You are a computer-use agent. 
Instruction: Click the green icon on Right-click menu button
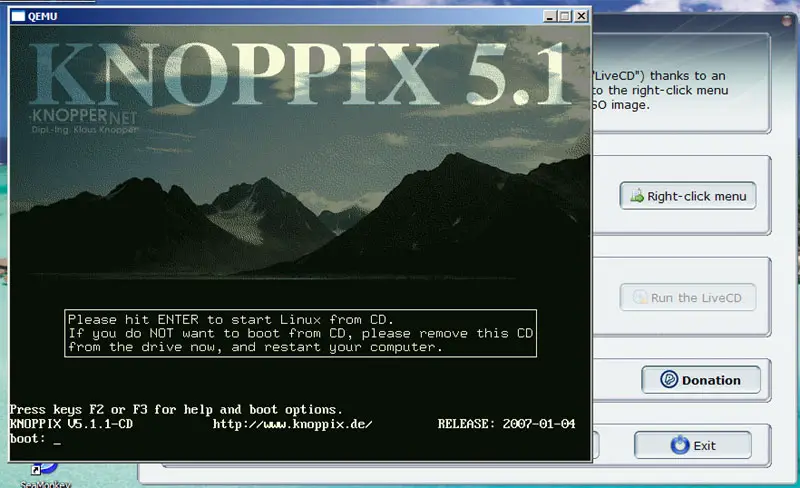click(637, 196)
